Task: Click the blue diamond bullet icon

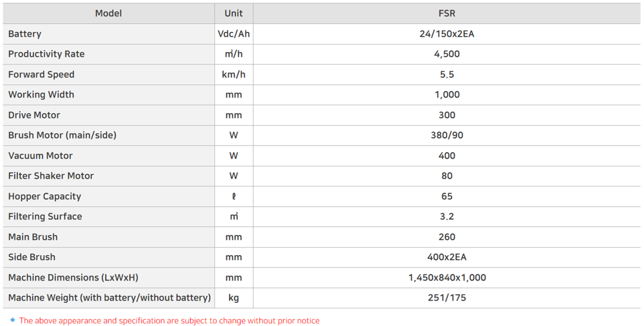Action: (13, 320)
